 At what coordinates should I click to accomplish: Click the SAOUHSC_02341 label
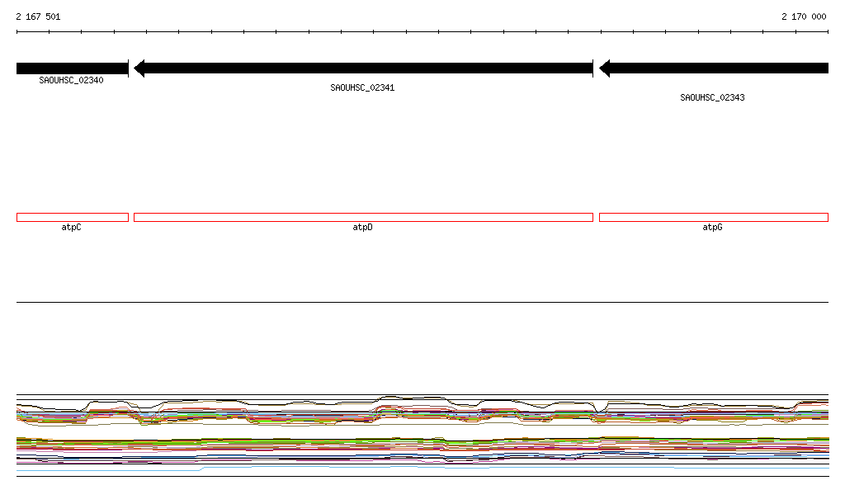(362, 87)
